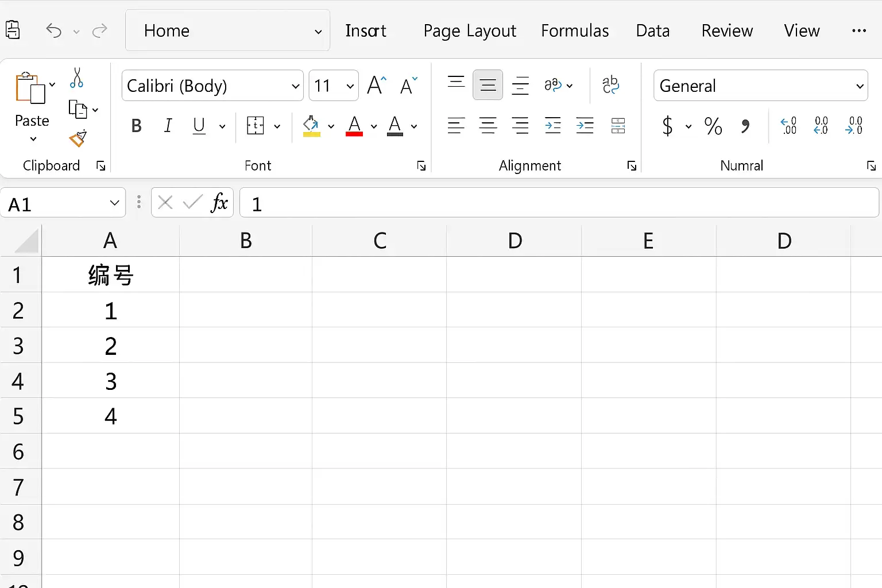Select the Format Painter brush icon
The height and width of the screenshot is (588, 882).
click(x=78, y=138)
